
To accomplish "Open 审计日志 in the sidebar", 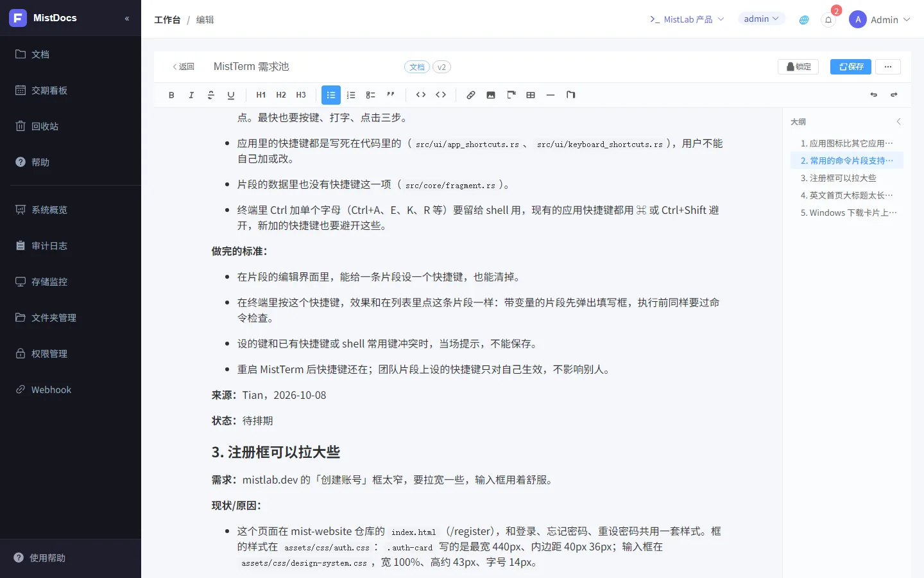I will 71,245.
